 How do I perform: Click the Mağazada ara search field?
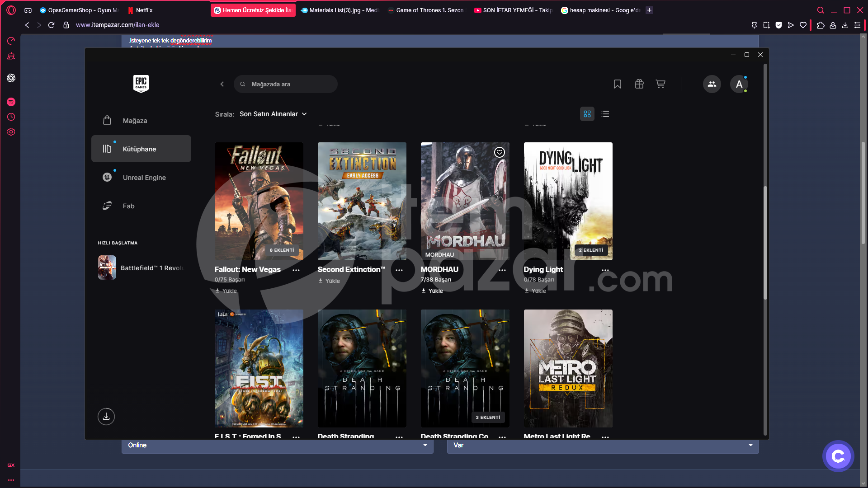click(286, 84)
